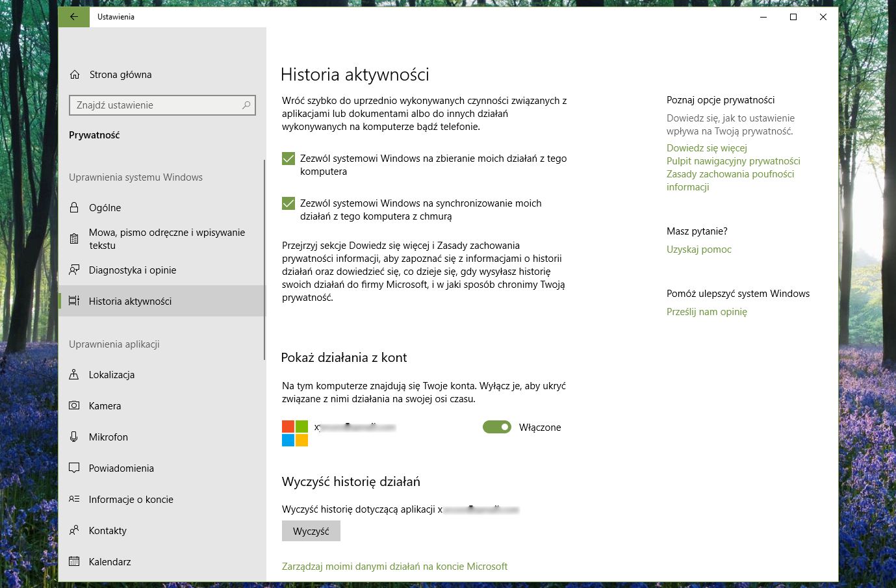896x588 pixels.
Task: Uncheck collecting my activities from this computer
Action: click(288, 159)
